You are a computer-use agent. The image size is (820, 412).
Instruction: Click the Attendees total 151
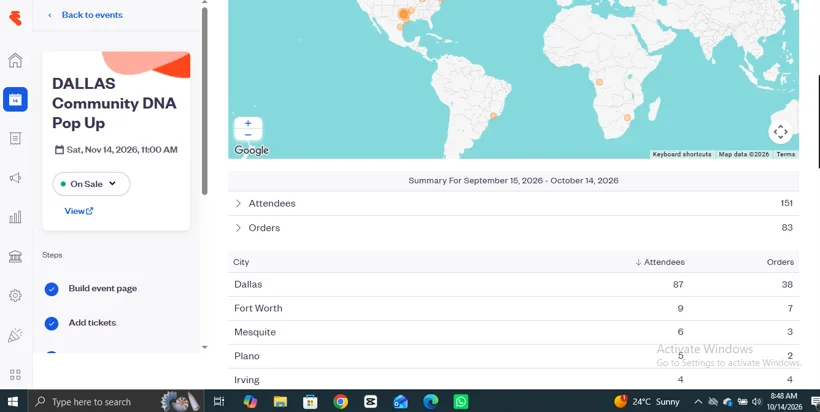click(x=787, y=203)
